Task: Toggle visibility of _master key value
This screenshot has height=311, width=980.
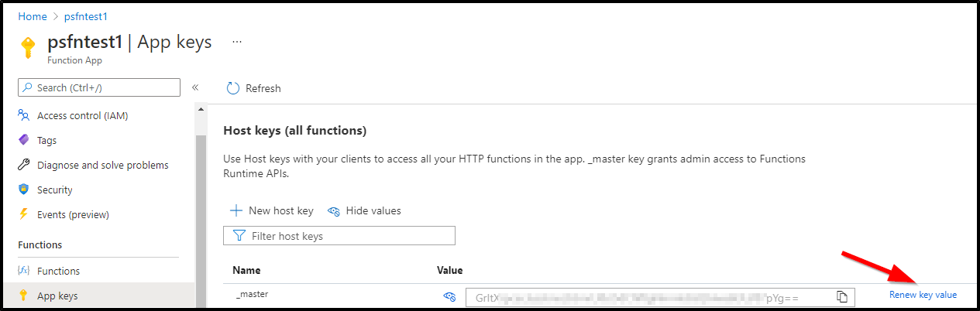Action: (449, 296)
